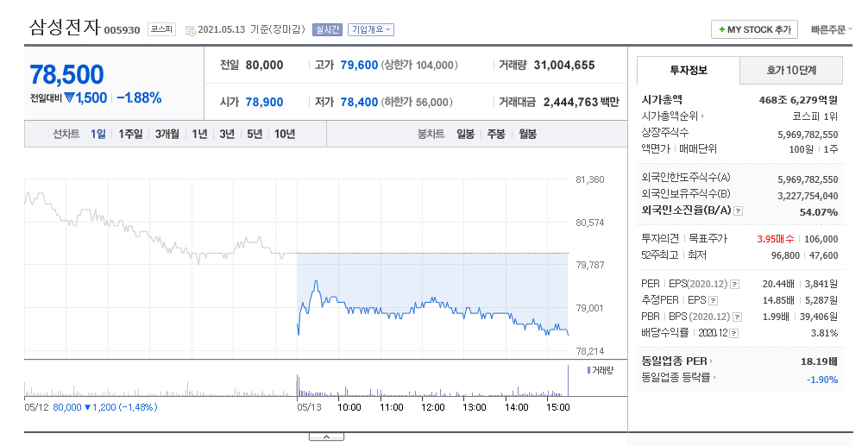Click the calendar icon beside the 2021.05.13 date
Screen dimensions: 868x446
(x=190, y=30)
